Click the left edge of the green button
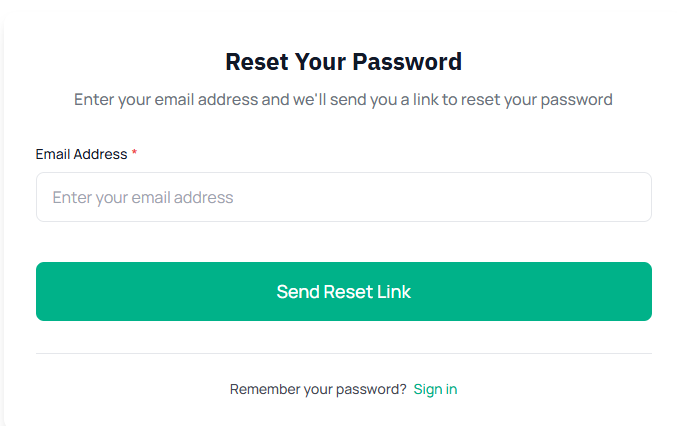 coord(46,292)
